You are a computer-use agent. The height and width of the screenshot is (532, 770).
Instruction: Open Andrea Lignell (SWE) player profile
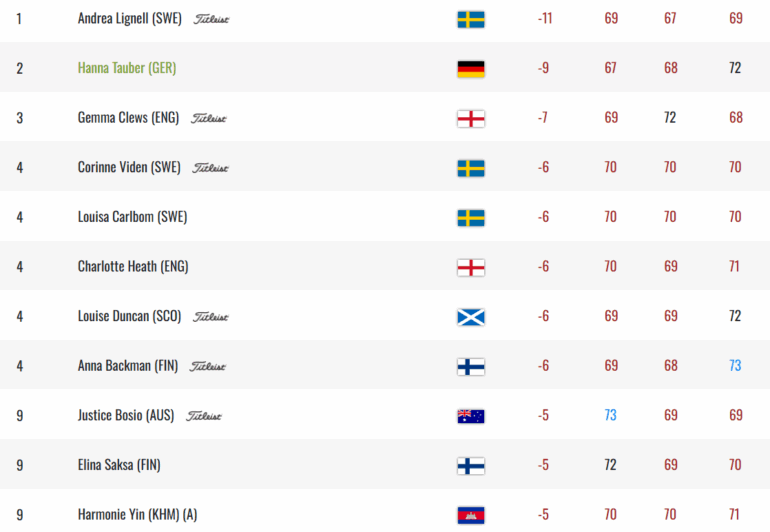[x=129, y=19]
